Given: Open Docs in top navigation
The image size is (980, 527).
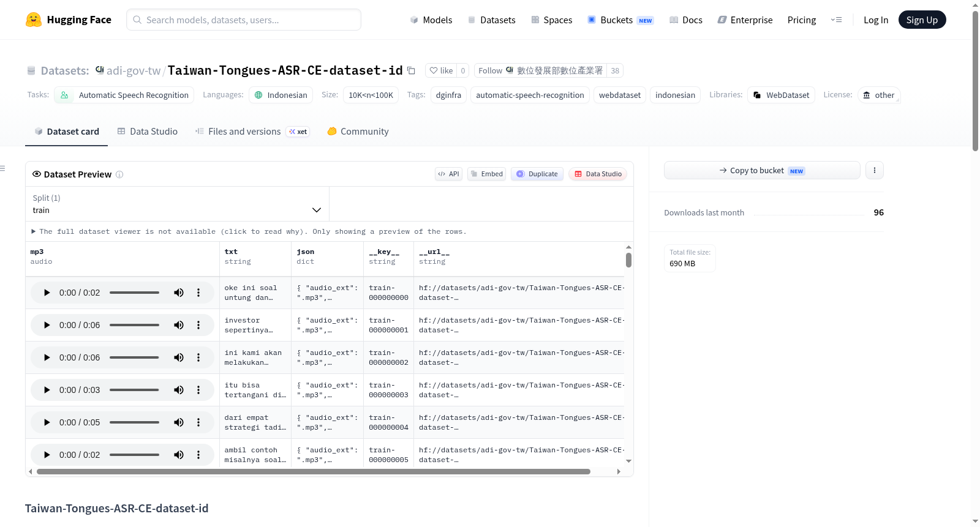Looking at the screenshot, I should 686,20.
